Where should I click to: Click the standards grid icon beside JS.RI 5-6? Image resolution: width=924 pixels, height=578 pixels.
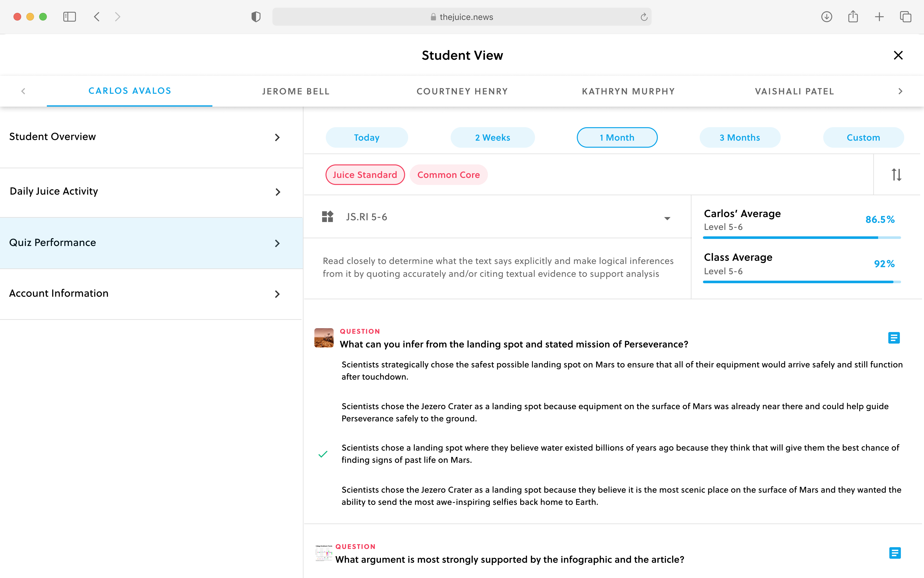(x=328, y=217)
